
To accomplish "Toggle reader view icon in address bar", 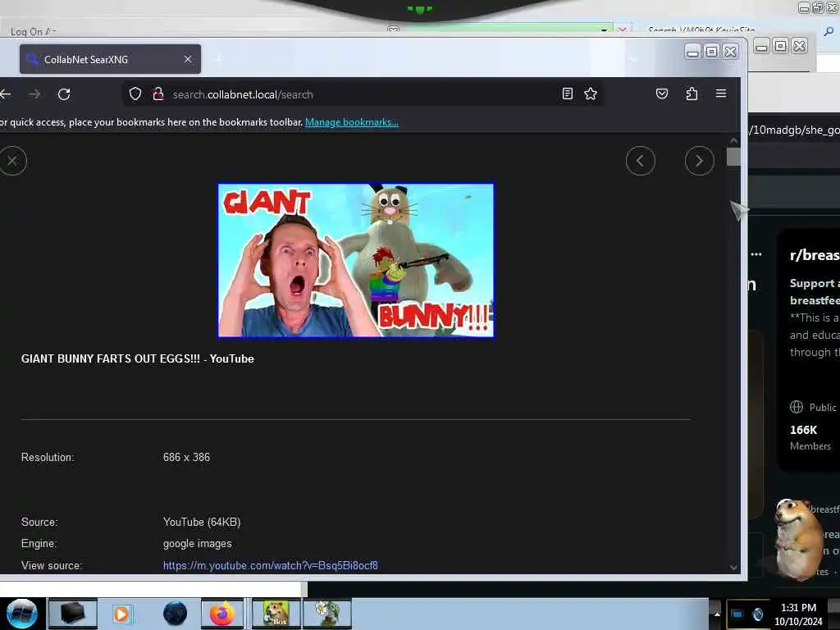I will click(568, 94).
